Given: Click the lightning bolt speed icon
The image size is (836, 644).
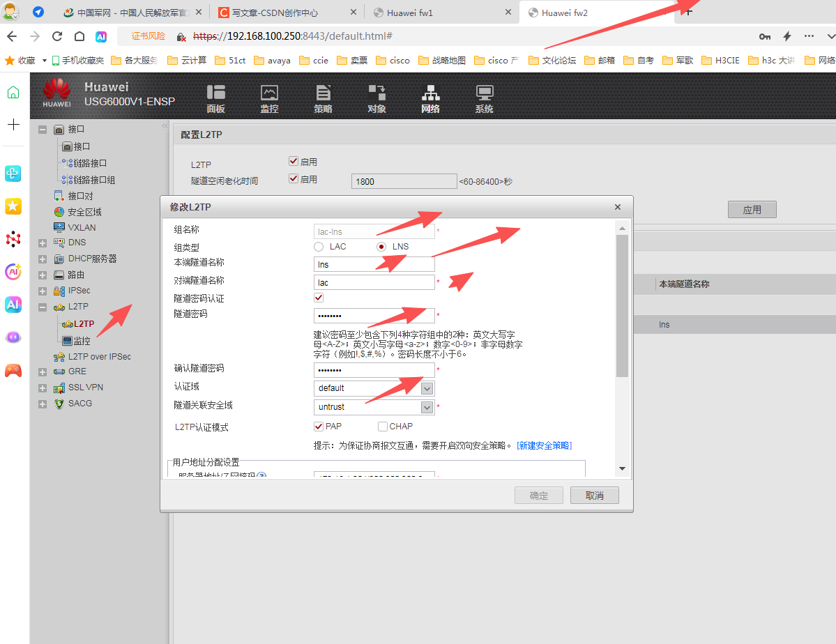Looking at the screenshot, I should [x=787, y=36].
